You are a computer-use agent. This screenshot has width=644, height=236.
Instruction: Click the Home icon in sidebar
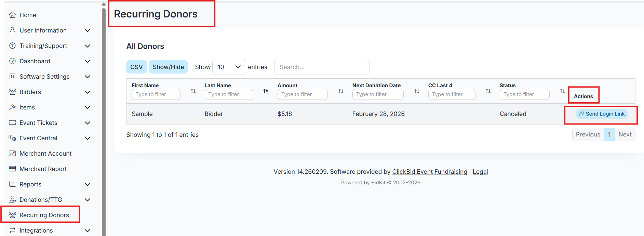[12, 15]
